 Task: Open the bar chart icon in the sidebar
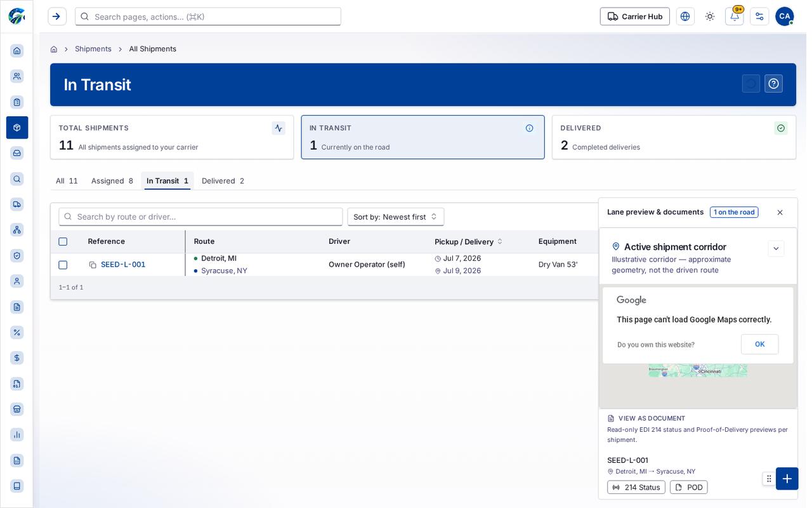pos(17,434)
